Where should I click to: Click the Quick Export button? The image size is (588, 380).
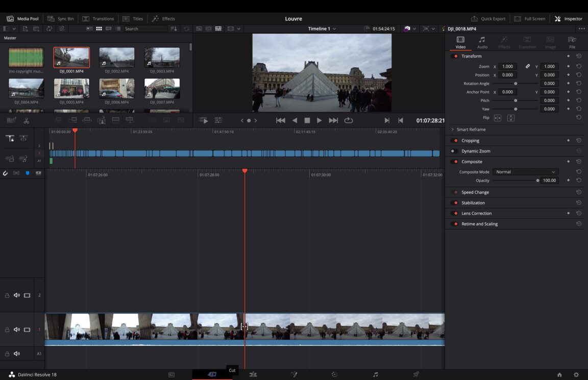coord(488,18)
